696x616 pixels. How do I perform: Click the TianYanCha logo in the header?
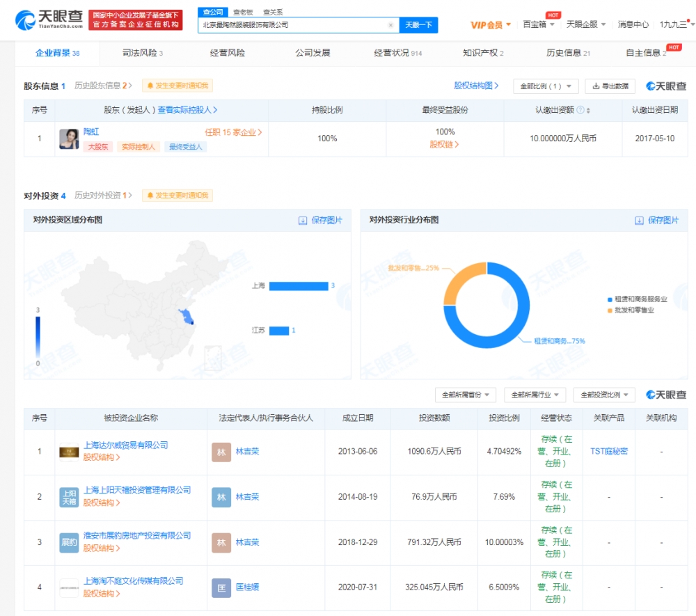[x=49, y=20]
